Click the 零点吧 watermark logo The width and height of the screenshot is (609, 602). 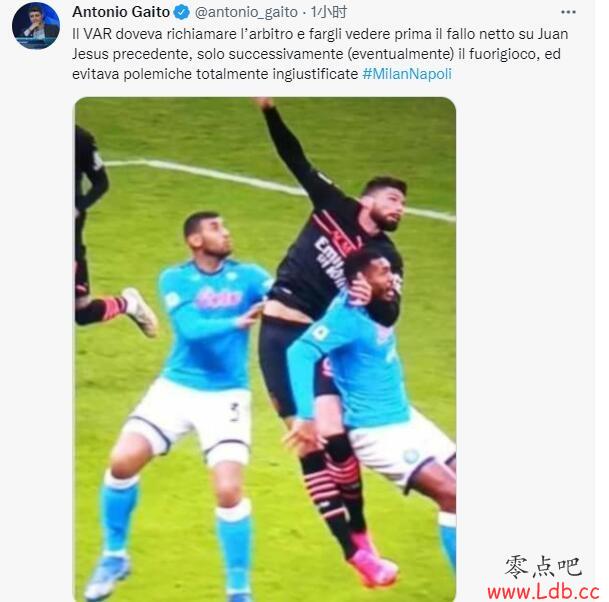pyautogui.click(x=543, y=567)
